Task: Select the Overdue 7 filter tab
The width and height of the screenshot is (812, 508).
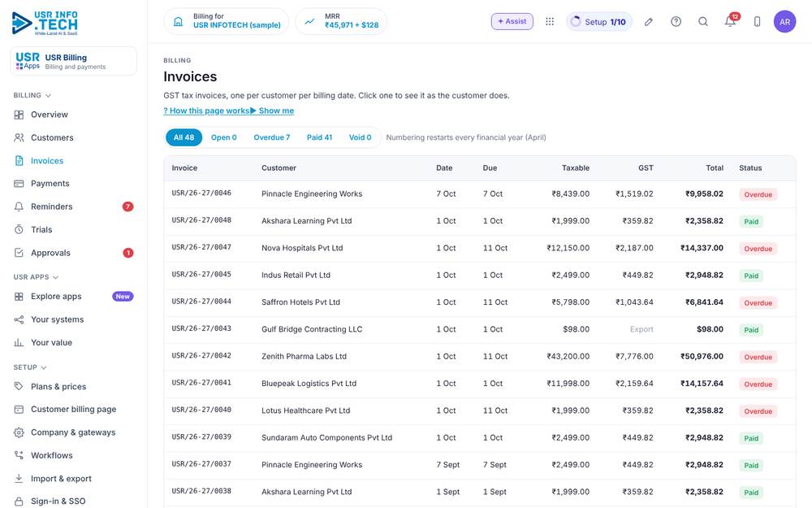Action: [272, 137]
